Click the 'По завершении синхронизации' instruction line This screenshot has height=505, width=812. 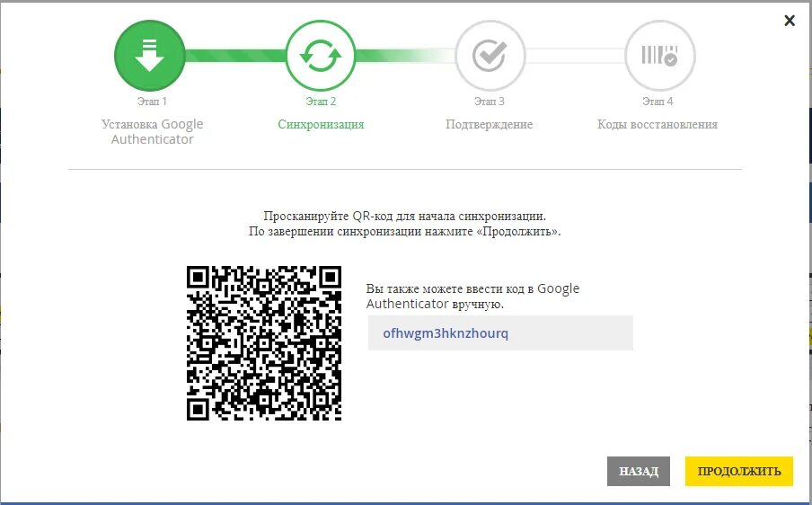(x=404, y=231)
